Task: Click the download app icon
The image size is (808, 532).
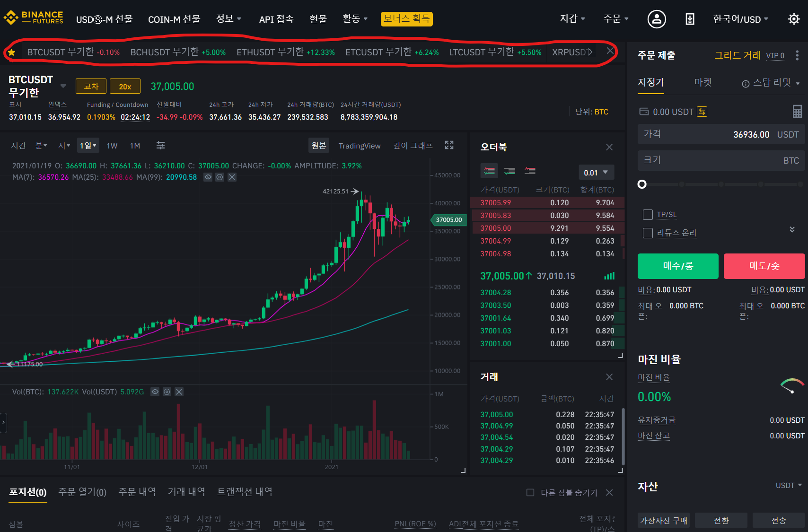Action: tap(690, 19)
